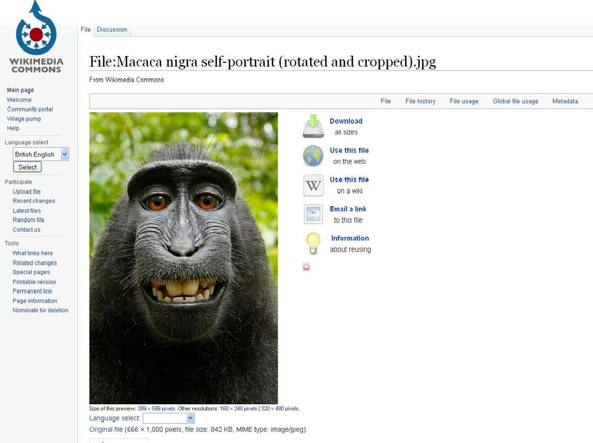This screenshot has height=443, width=593.
Task: Open the File tab at top
Action: pyautogui.click(x=85, y=30)
